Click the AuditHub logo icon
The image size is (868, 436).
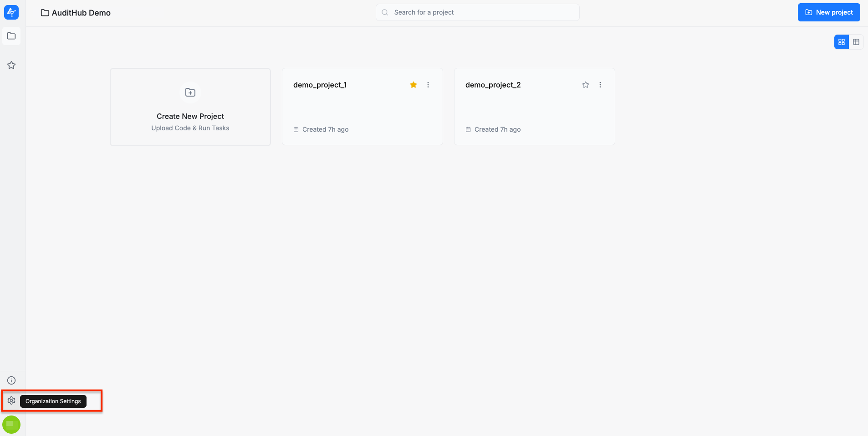coord(11,12)
